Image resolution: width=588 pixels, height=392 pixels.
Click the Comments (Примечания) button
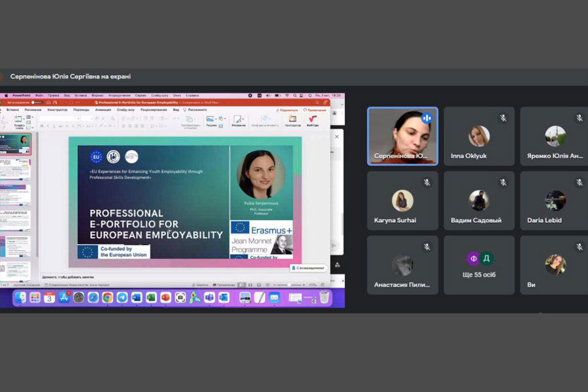pyautogui.click(x=315, y=110)
